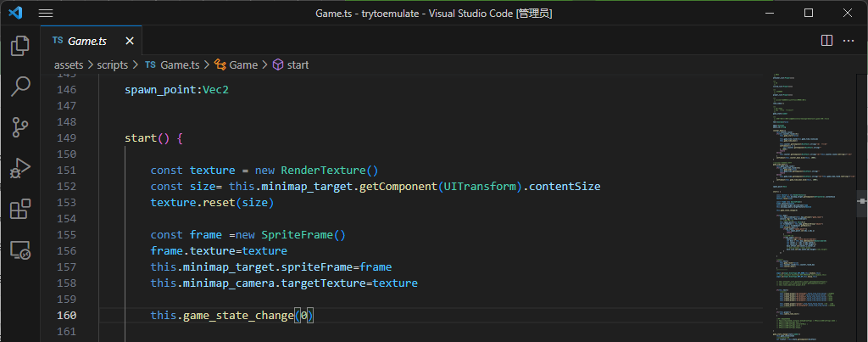Open the editor More Actions ellipsis

(850, 41)
